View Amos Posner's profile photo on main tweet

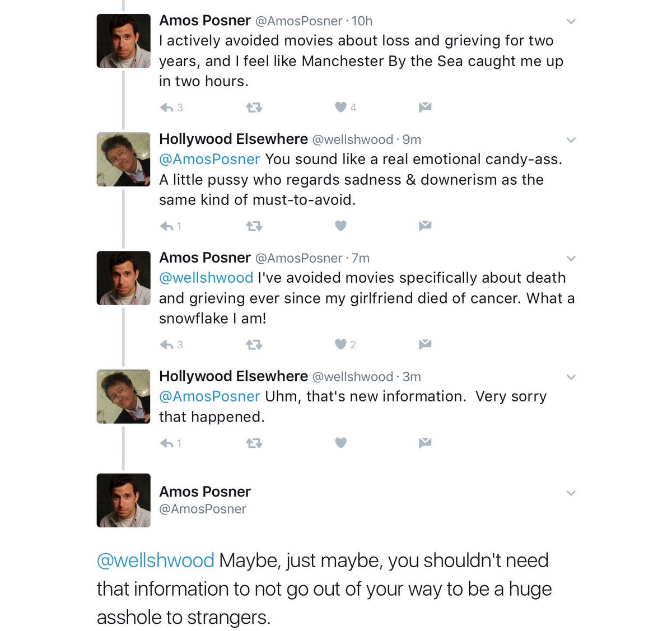point(124,501)
